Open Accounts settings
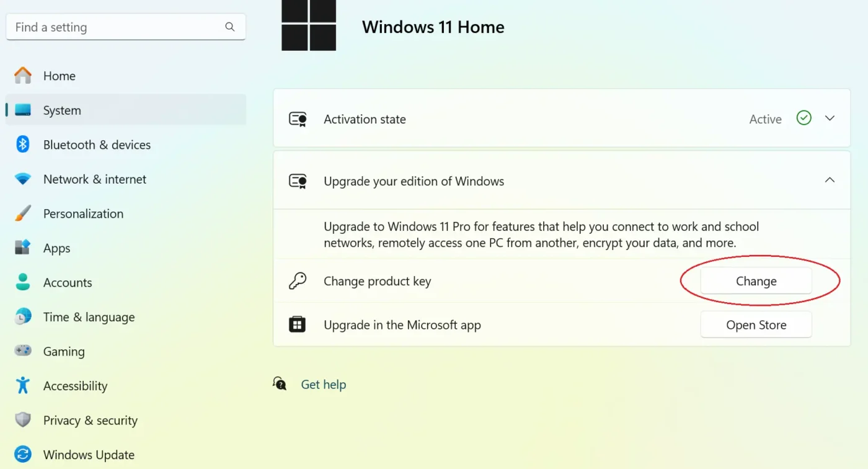This screenshot has height=469, width=868. coord(126,282)
